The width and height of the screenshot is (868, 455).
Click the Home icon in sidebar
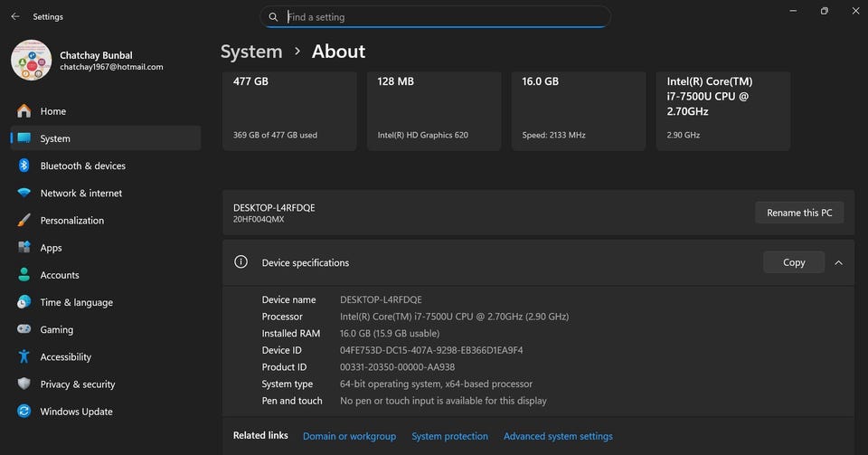coord(24,111)
